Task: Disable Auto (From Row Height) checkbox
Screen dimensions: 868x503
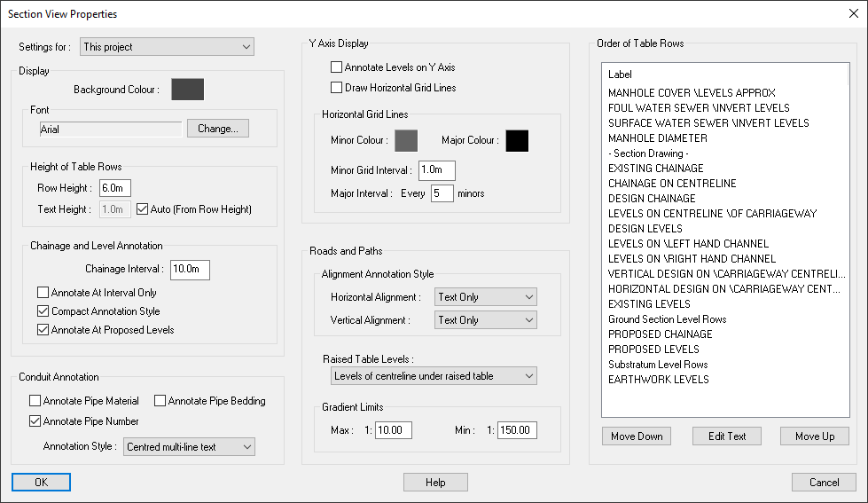Action: (143, 209)
